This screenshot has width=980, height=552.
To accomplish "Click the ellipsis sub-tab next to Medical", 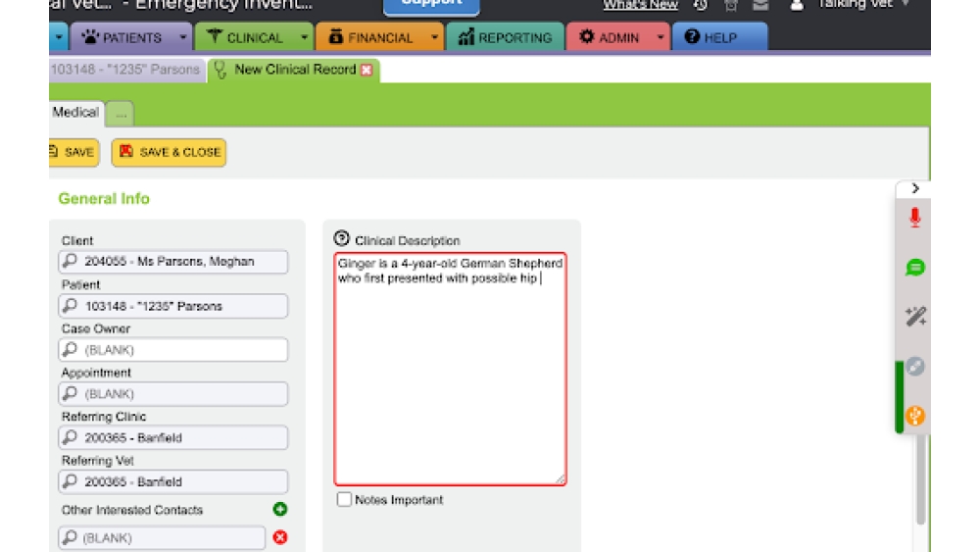I will coord(121,114).
